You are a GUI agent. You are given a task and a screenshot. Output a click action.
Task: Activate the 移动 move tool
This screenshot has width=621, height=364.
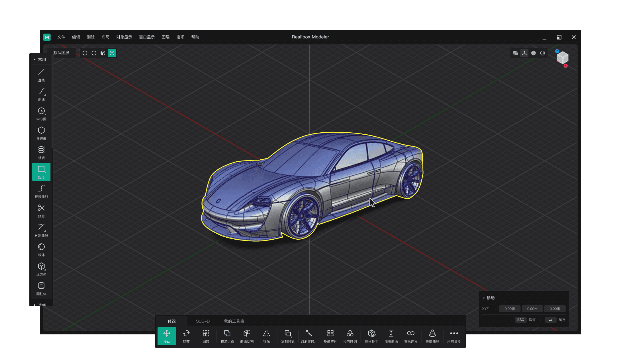click(x=167, y=336)
